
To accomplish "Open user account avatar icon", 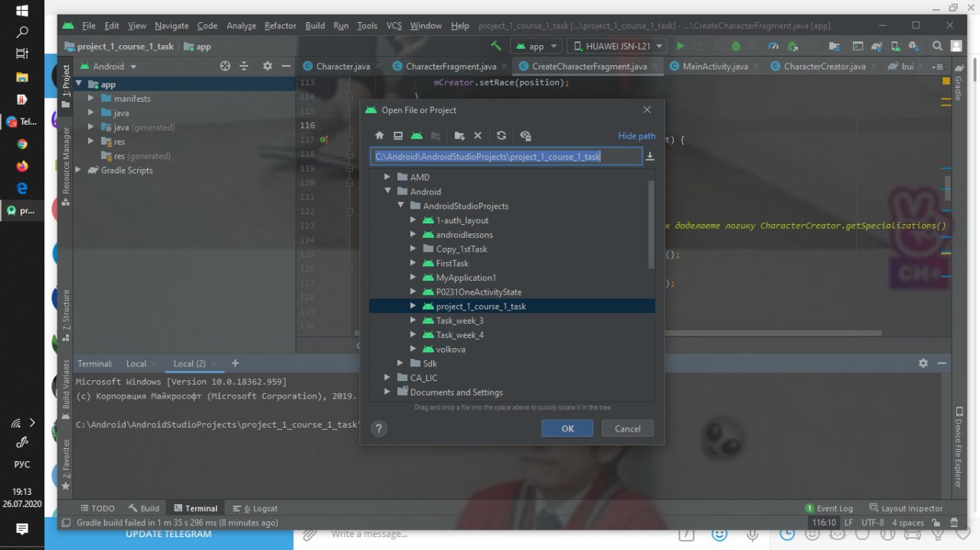I will pos(957,46).
